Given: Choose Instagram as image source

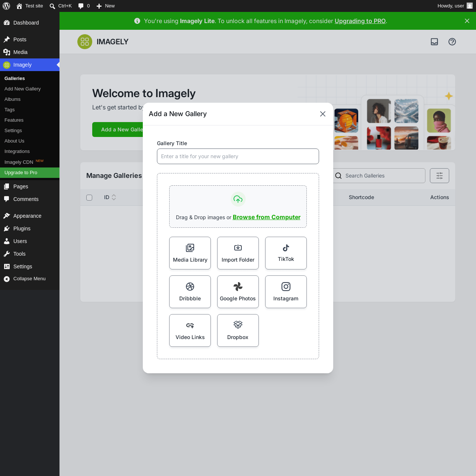Looking at the screenshot, I should coord(286,292).
